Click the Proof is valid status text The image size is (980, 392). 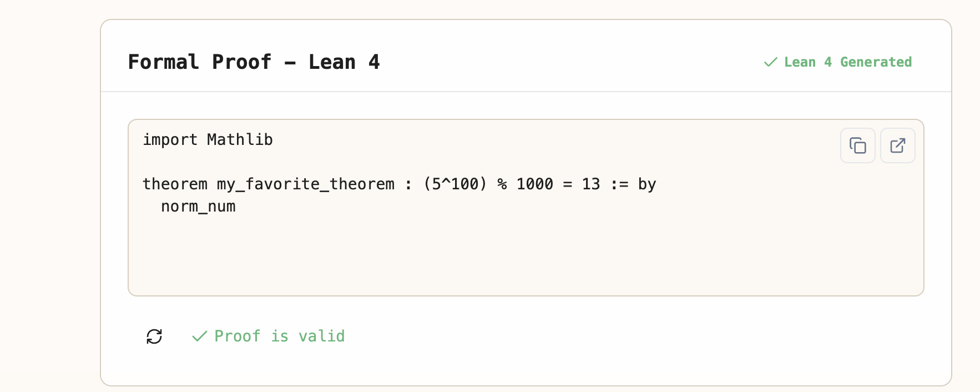pyautogui.click(x=279, y=336)
